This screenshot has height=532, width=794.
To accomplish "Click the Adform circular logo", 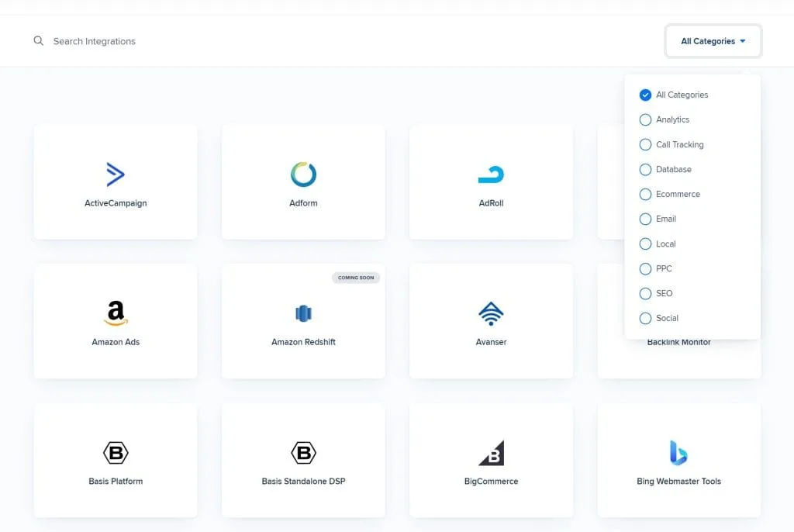I will (x=303, y=174).
